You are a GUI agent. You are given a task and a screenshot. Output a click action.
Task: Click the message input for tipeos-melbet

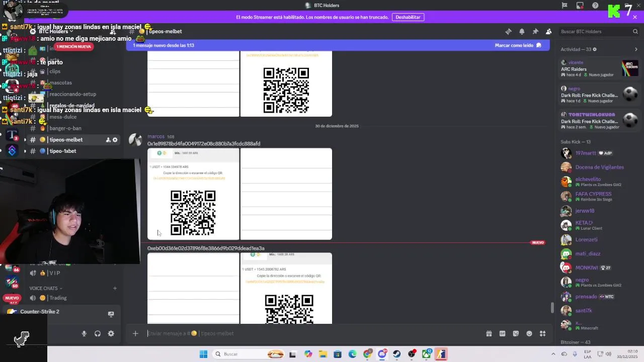click(312, 333)
